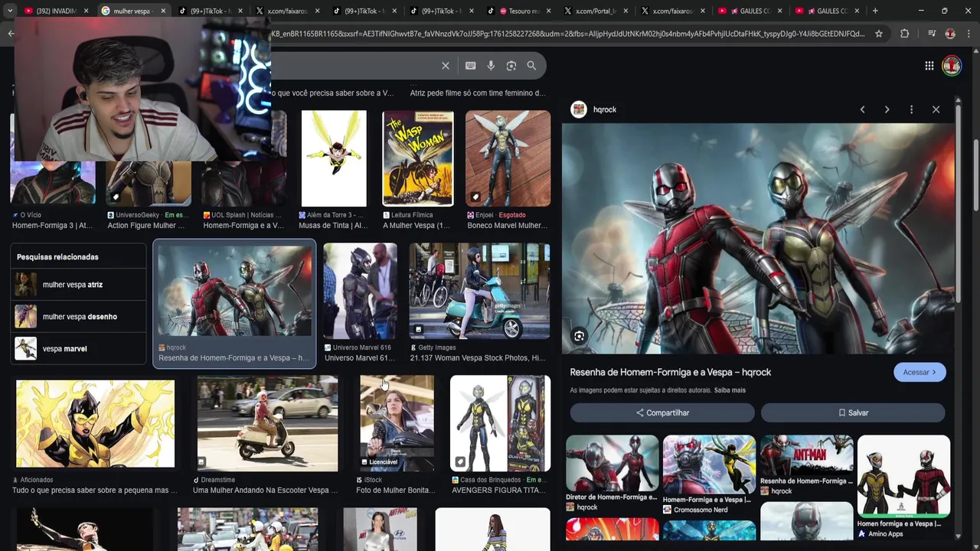Image resolution: width=980 pixels, height=551 pixels.
Task: Open a new browser tab with plus
Action: pyautogui.click(x=875, y=11)
